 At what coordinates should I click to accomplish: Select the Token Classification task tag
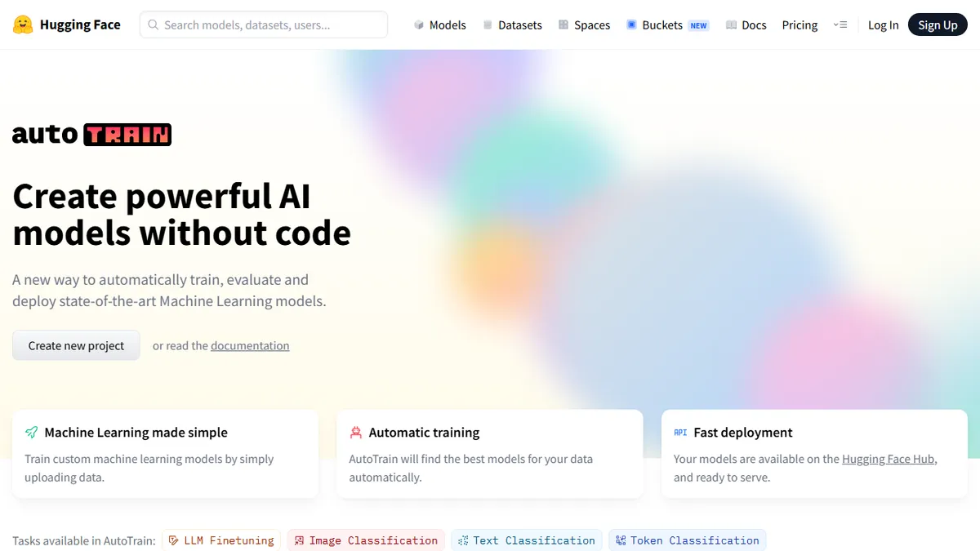coord(688,540)
